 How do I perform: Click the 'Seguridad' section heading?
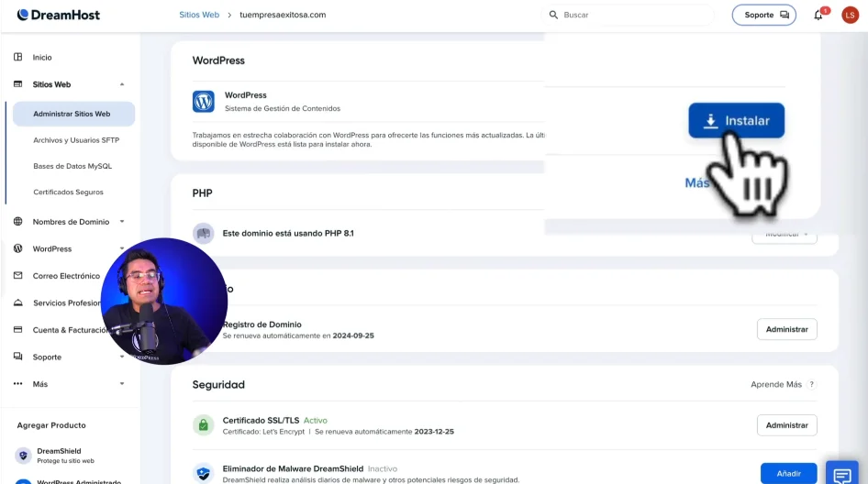[218, 384]
